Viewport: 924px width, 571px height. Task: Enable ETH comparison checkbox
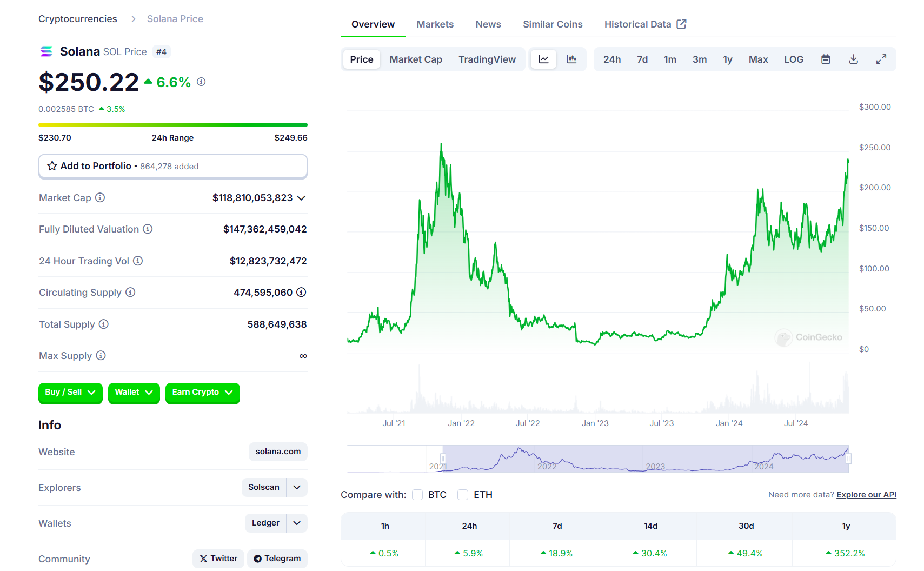463,495
